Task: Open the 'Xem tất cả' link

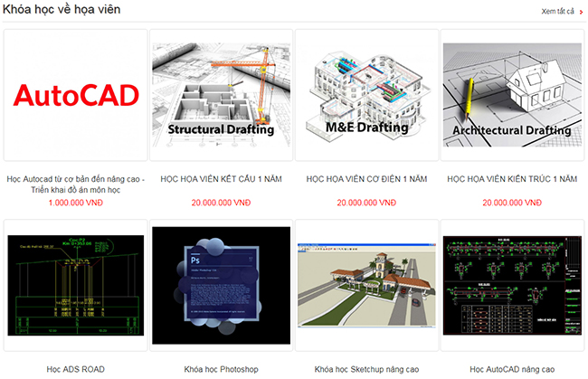Action: (557, 11)
